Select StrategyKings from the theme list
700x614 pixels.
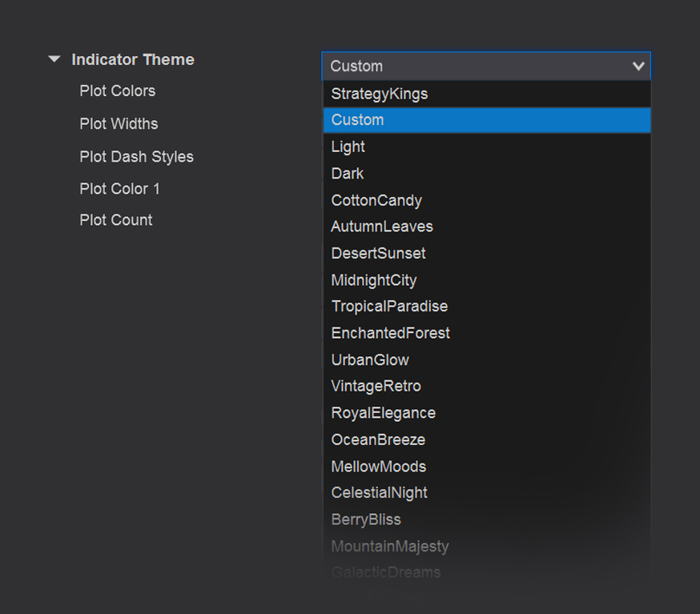pos(380,94)
